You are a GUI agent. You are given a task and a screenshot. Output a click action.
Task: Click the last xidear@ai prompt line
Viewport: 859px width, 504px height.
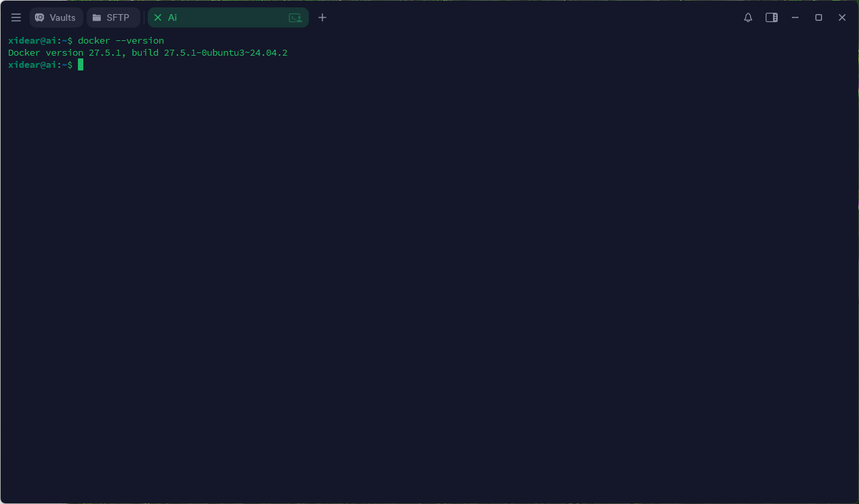pyautogui.click(x=40, y=65)
